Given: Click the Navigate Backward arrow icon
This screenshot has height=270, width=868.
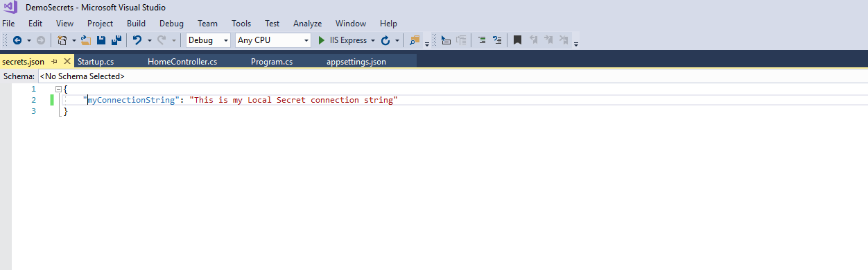Looking at the screenshot, I should click(x=17, y=40).
